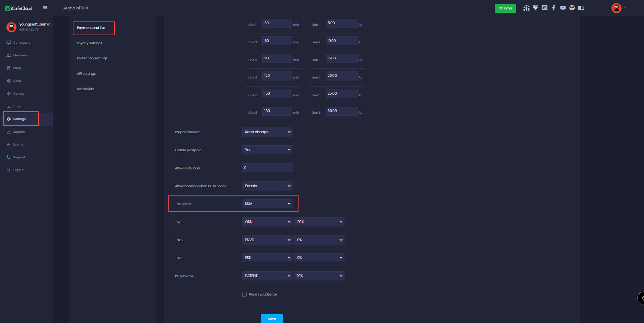Open the book documentation icon
This screenshot has width=644, height=323.
click(x=581, y=8)
